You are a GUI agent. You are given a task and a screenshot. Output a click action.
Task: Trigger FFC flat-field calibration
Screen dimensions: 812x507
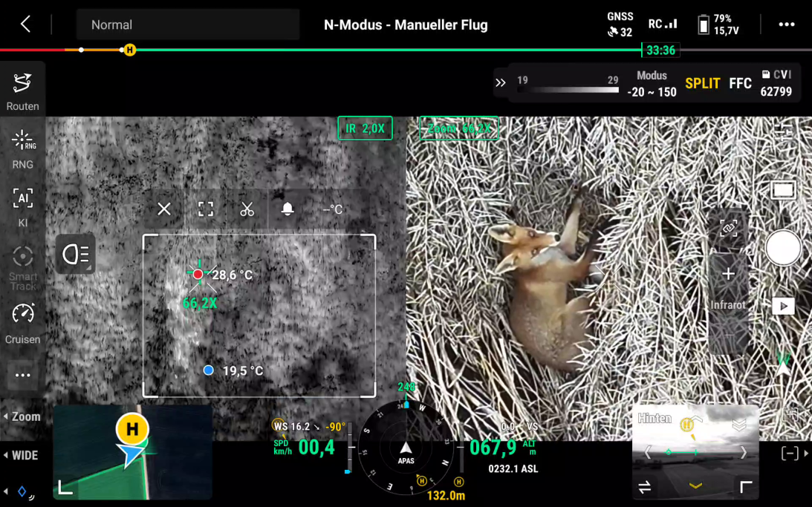tap(740, 83)
